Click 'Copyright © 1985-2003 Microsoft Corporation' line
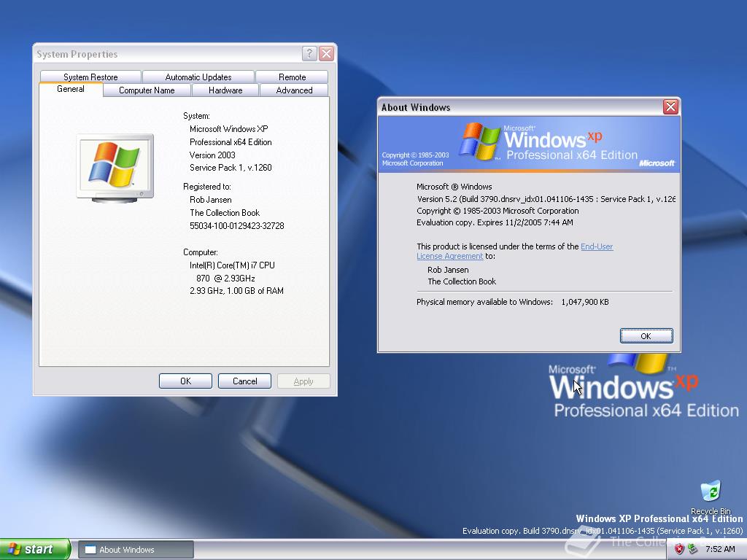 [x=498, y=211]
